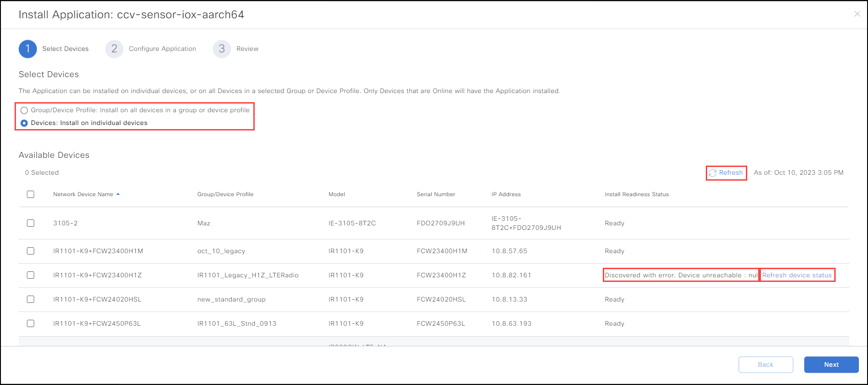Click device name IR1101-K9+FCW24020HSL
The image size is (868, 385).
coord(97,299)
